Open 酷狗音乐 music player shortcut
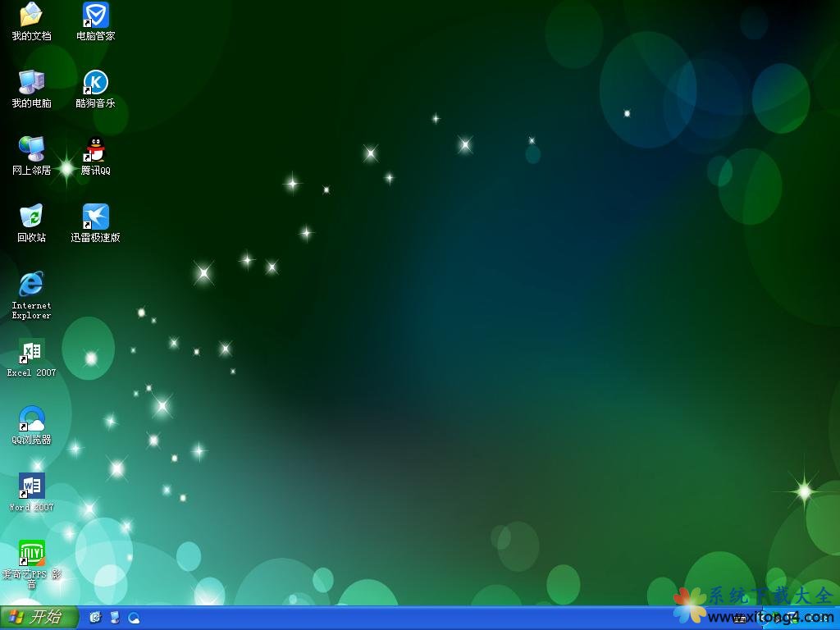This screenshot has width=840, height=630. (96, 82)
